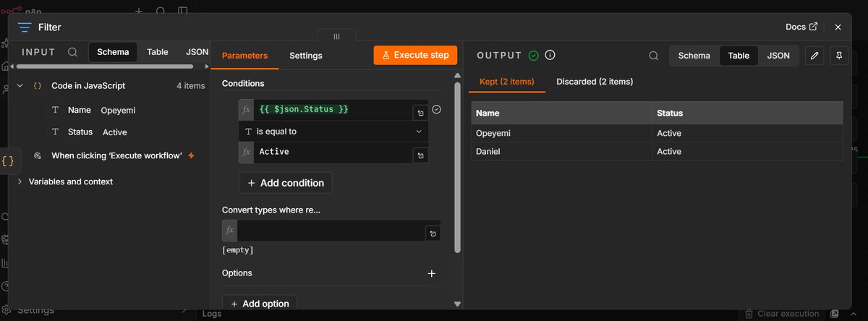This screenshot has width=868, height=321.
Task: Click the {{ $json.Status }} expression field
Action: pyautogui.click(x=333, y=110)
